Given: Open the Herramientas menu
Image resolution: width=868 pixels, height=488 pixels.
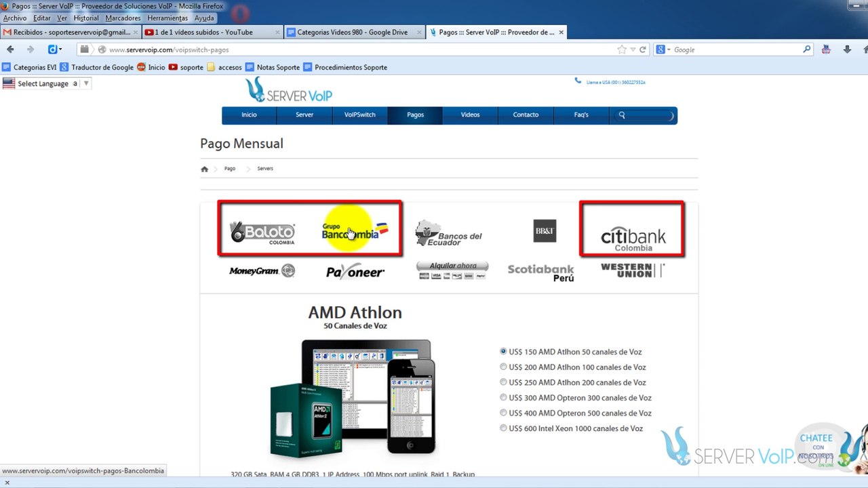Looking at the screenshot, I should click(167, 18).
